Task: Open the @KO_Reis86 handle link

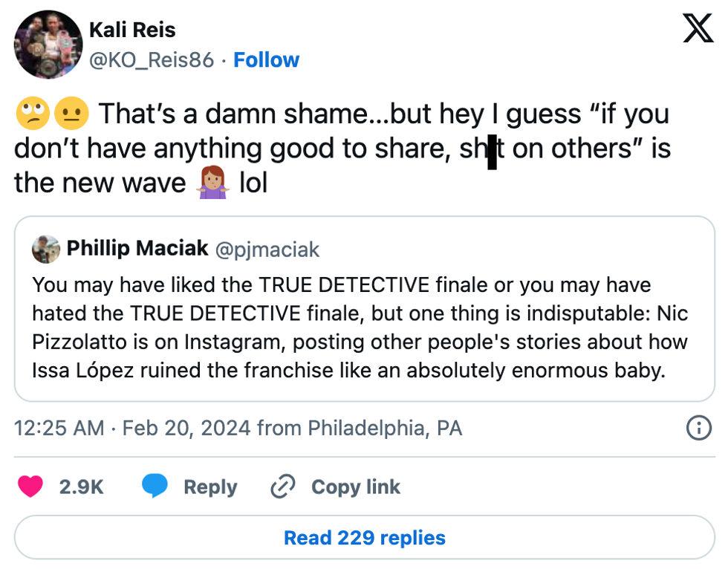Action: tap(152, 60)
